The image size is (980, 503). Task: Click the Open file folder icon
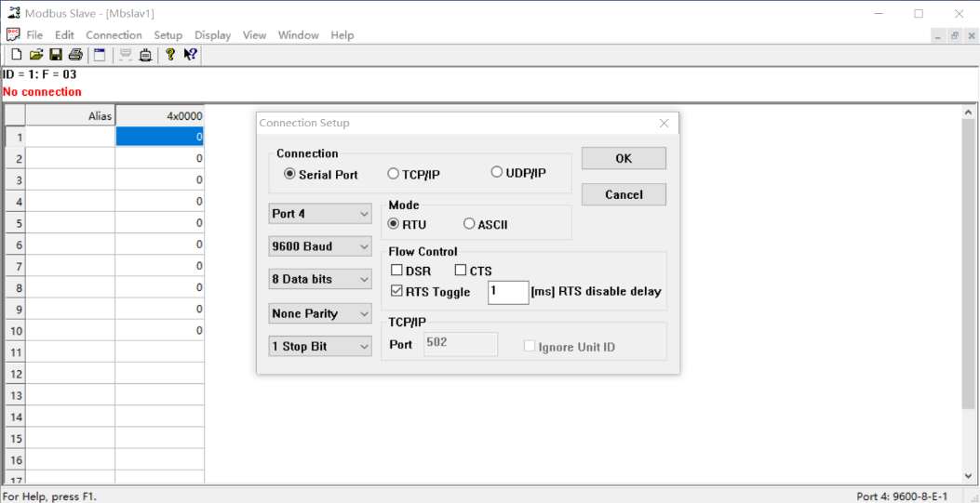pos(36,55)
